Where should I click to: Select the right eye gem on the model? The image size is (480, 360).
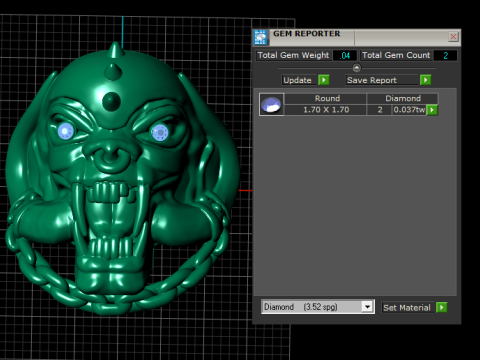[x=160, y=133]
